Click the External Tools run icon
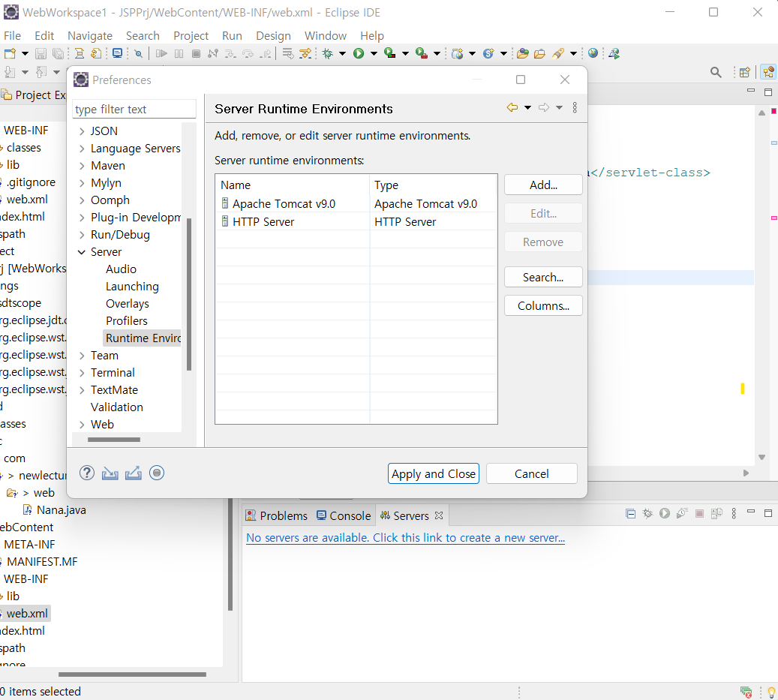Screen dimensions: 778x700 (421, 53)
